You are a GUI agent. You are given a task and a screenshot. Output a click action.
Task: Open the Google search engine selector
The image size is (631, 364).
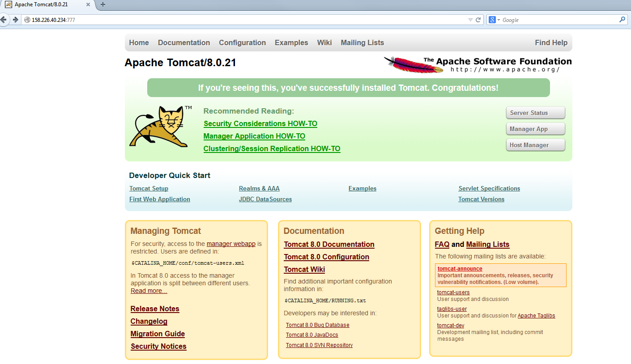[495, 20]
